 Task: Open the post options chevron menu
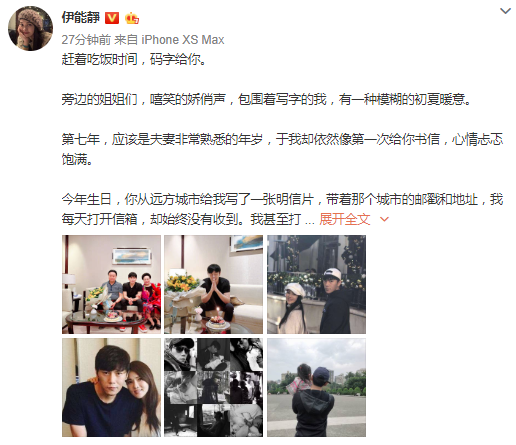[505, 11]
